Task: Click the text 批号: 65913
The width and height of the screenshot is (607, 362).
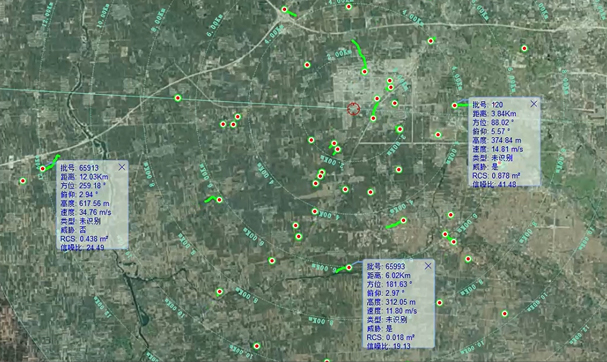Action: coord(79,168)
